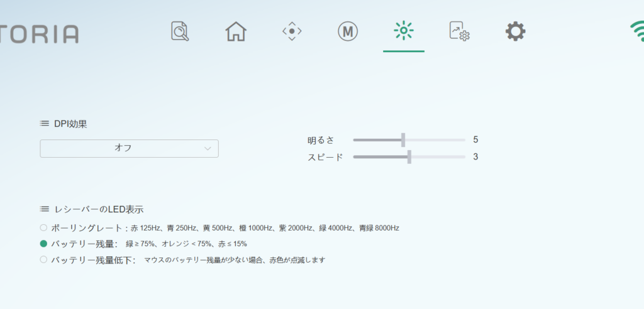Open the pointer movement settings icon
Viewport: 644px width, 309px height.
[x=292, y=31]
